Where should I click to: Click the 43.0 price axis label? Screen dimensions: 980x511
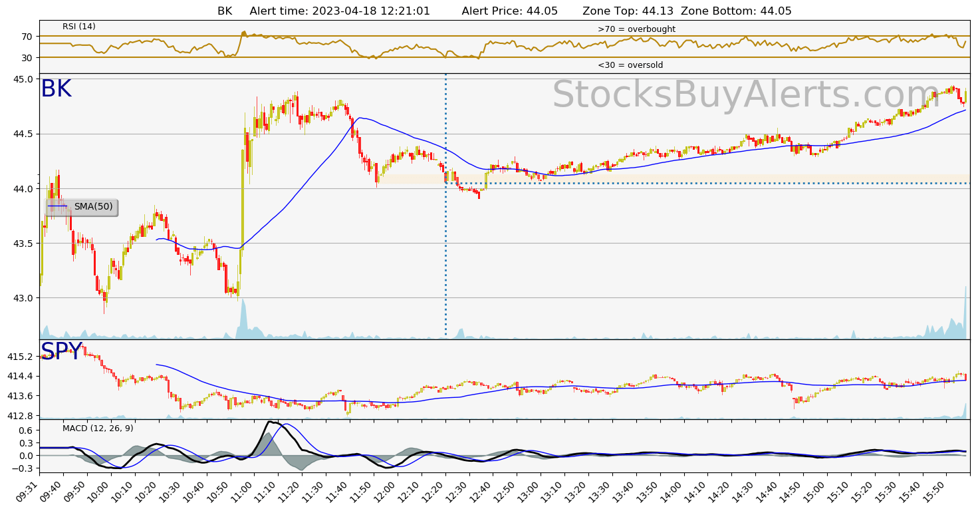pos(24,297)
